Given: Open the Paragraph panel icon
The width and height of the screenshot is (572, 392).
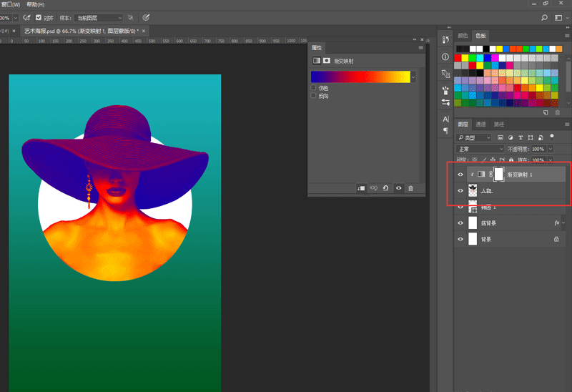Looking at the screenshot, I should pos(445,130).
